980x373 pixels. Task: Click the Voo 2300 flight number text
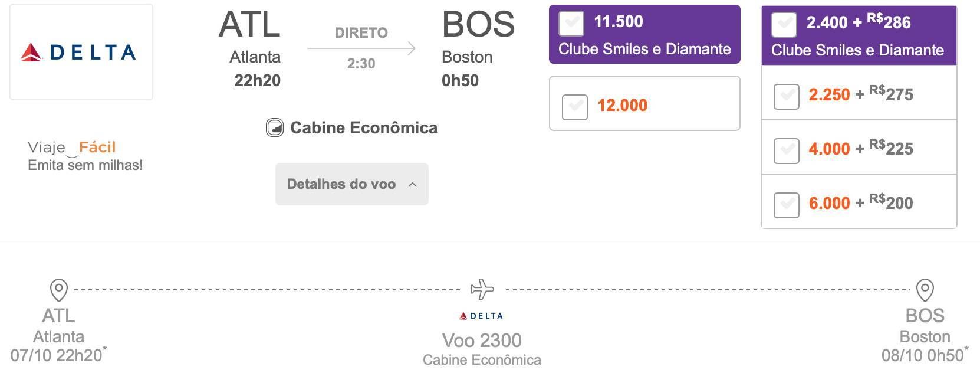(482, 341)
